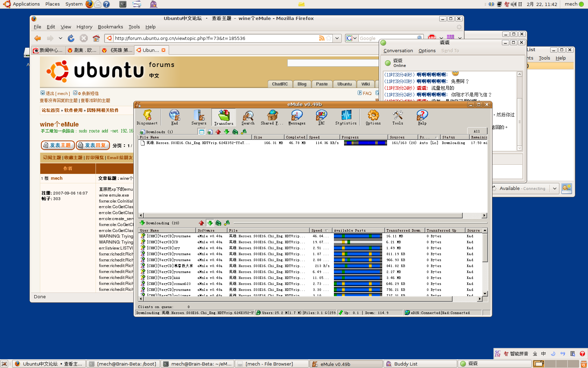Click known clients icon beside Downloading (20)
This screenshot has height=368, width=588.
(227, 223)
